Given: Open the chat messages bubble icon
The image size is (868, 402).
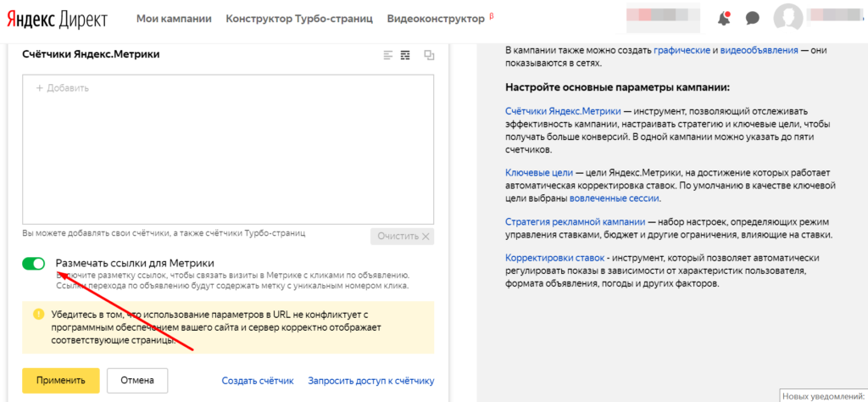Looking at the screenshot, I should click(x=751, y=19).
